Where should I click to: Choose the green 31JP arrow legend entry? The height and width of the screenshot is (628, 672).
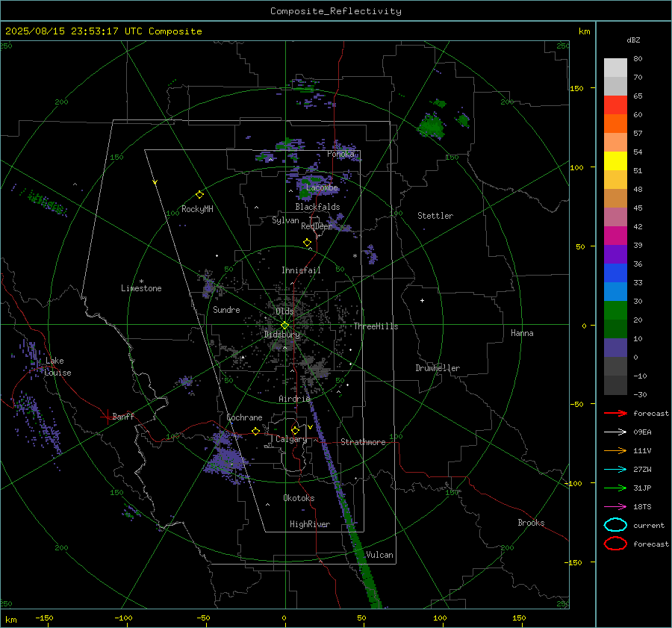click(615, 488)
